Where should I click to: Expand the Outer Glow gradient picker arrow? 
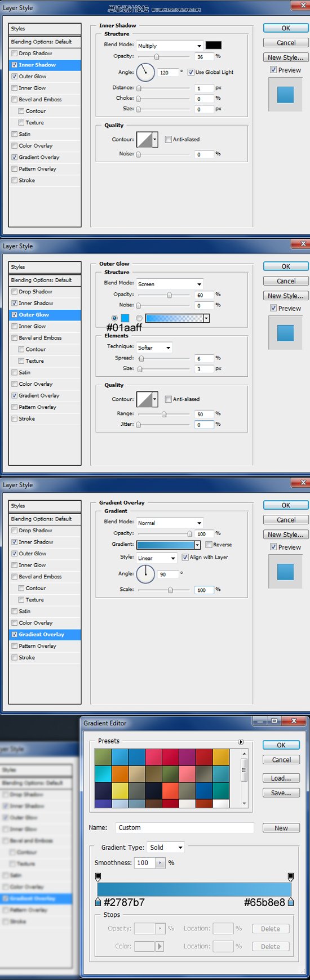[x=206, y=318]
